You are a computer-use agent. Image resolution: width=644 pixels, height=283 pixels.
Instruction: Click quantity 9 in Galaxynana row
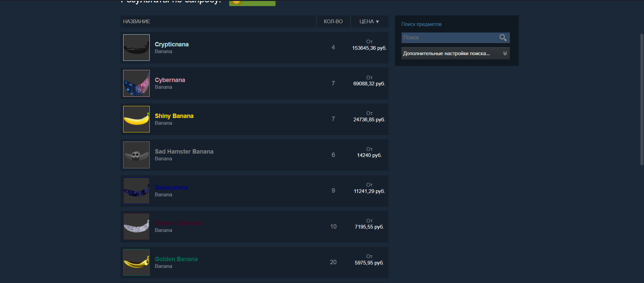tap(333, 191)
